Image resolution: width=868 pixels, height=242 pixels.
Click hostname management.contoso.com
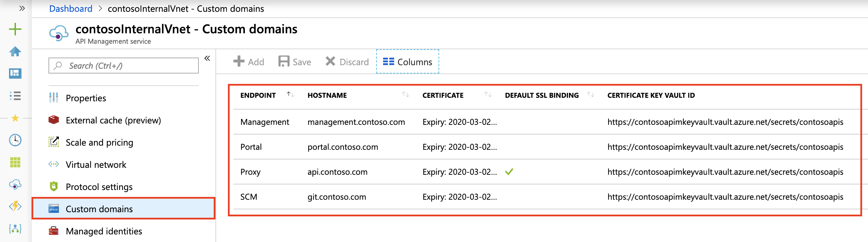[x=356, y=122]
